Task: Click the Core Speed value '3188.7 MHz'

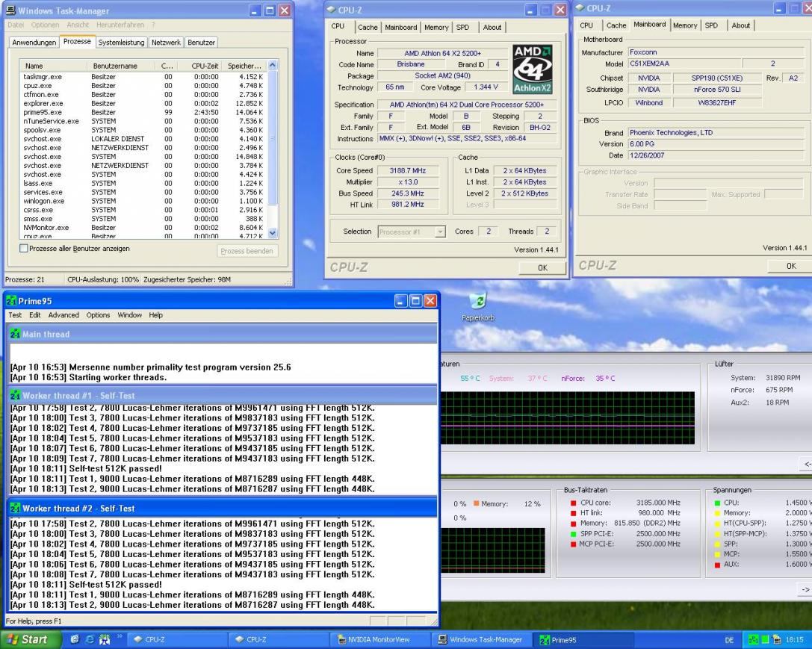Action: (409, 170)
